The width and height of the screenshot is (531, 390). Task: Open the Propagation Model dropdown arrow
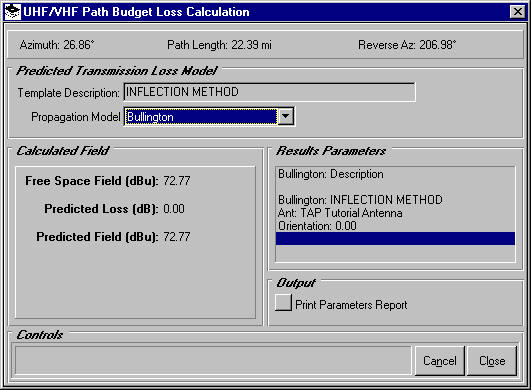pos(286,116)
